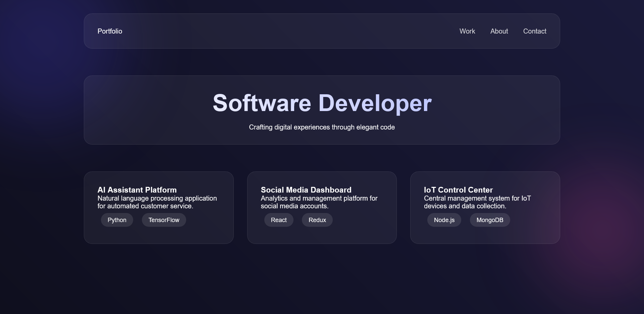Navigate to the About page
The image size is (644, 314).
pos(499,31)
